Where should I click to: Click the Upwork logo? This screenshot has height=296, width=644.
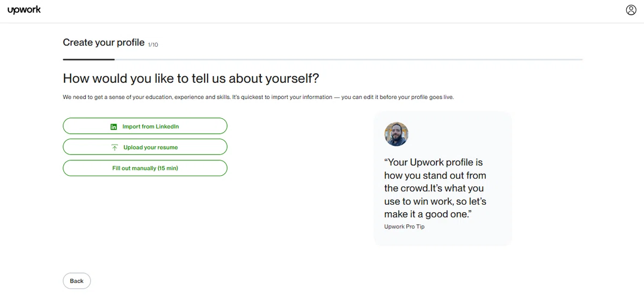(x=24, y=10)
